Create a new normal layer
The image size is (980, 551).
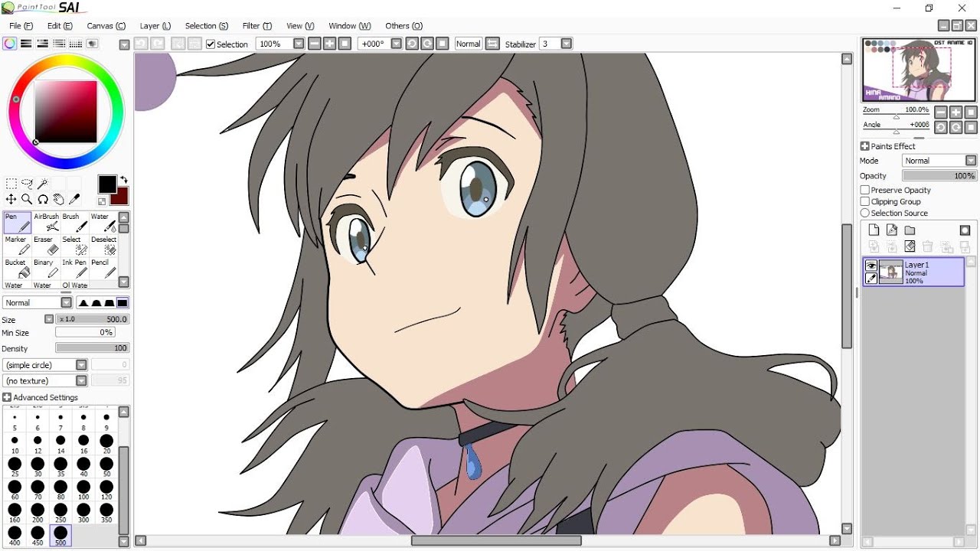click(874, 230)
